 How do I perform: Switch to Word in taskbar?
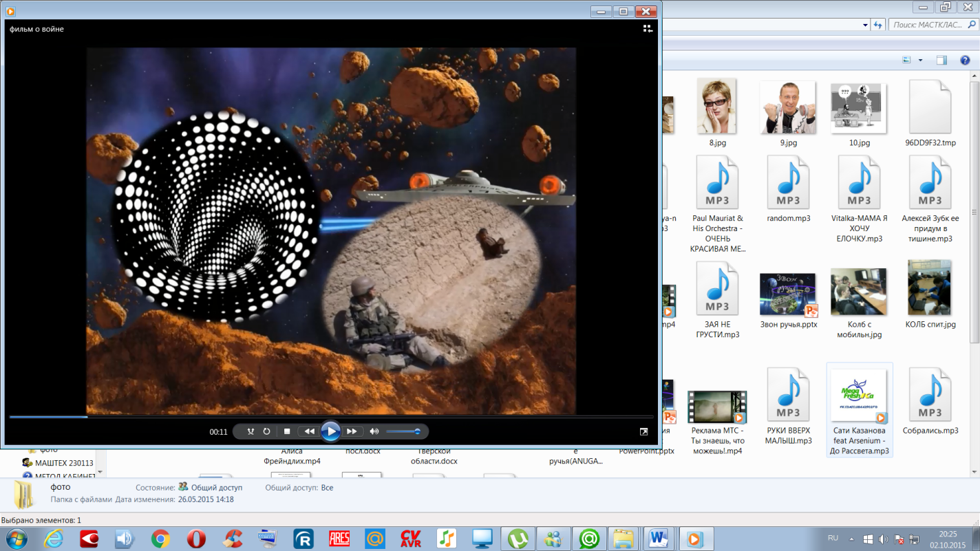coord(658,538)
